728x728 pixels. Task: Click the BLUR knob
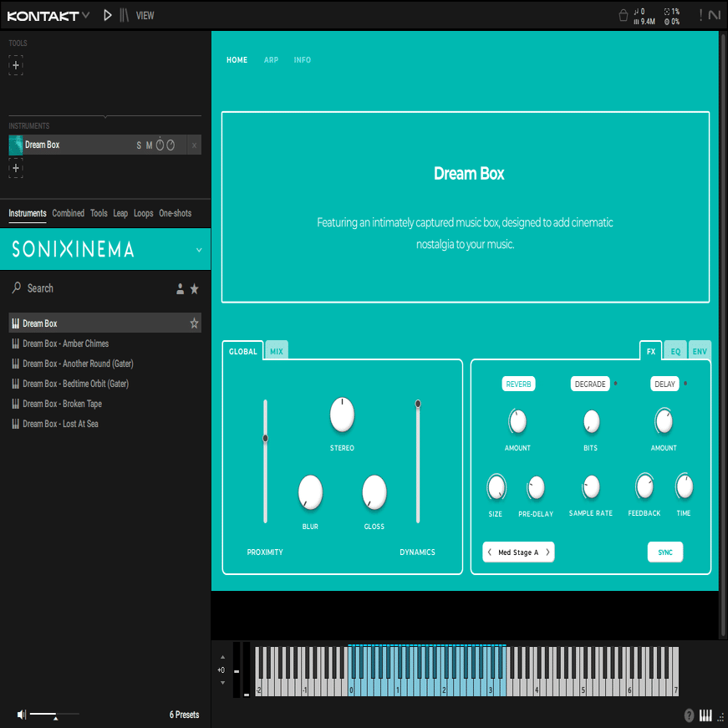click(x=310, y=492)
